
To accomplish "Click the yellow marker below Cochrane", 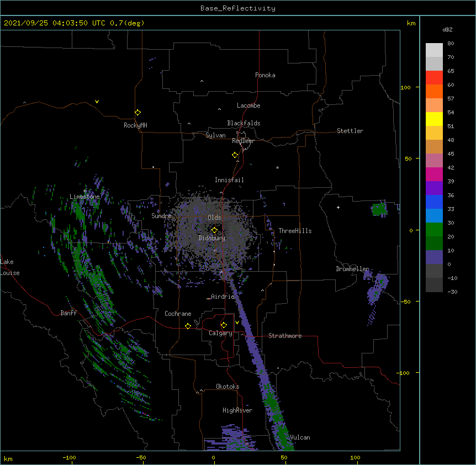I will (x=188, y=326).
